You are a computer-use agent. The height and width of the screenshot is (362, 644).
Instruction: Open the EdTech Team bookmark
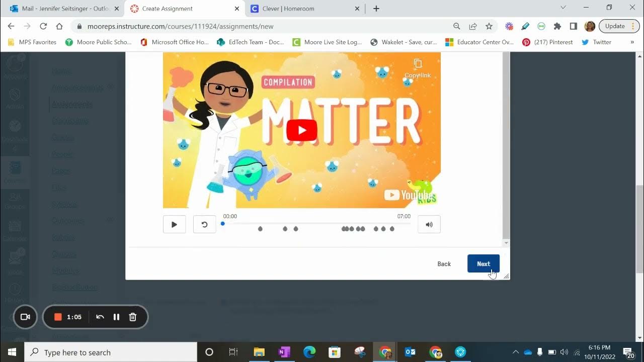tap(251, 42)
